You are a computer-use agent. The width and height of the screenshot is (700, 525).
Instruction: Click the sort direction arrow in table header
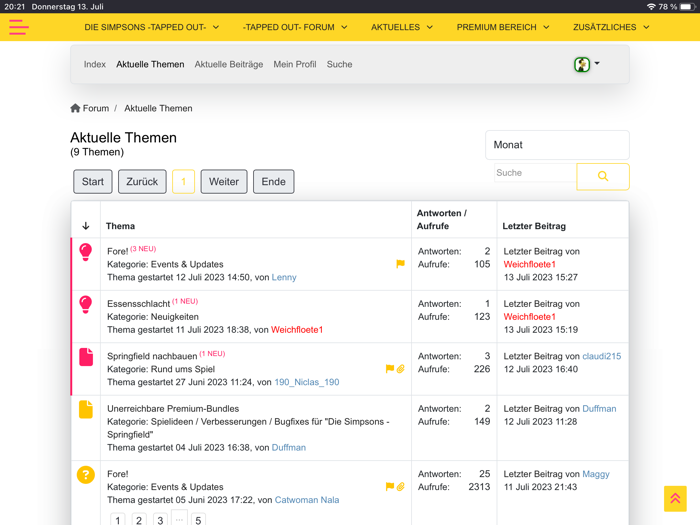(x=86, y=226)
